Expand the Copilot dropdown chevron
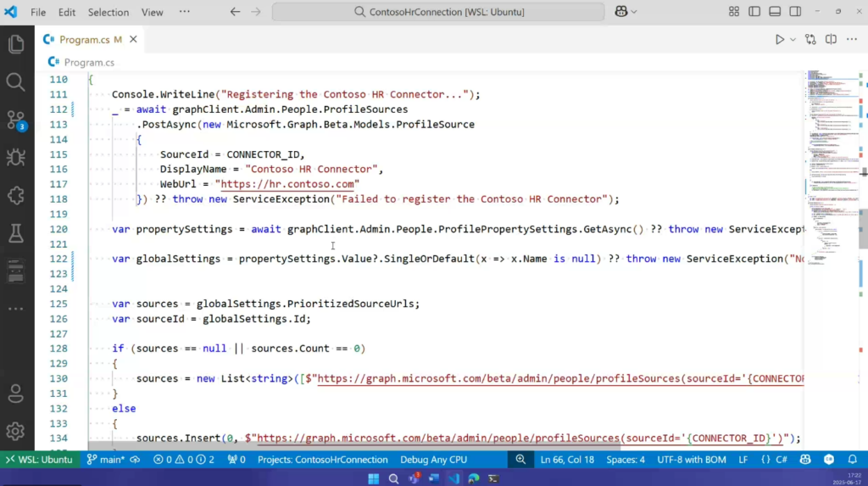 pos(634,12)
